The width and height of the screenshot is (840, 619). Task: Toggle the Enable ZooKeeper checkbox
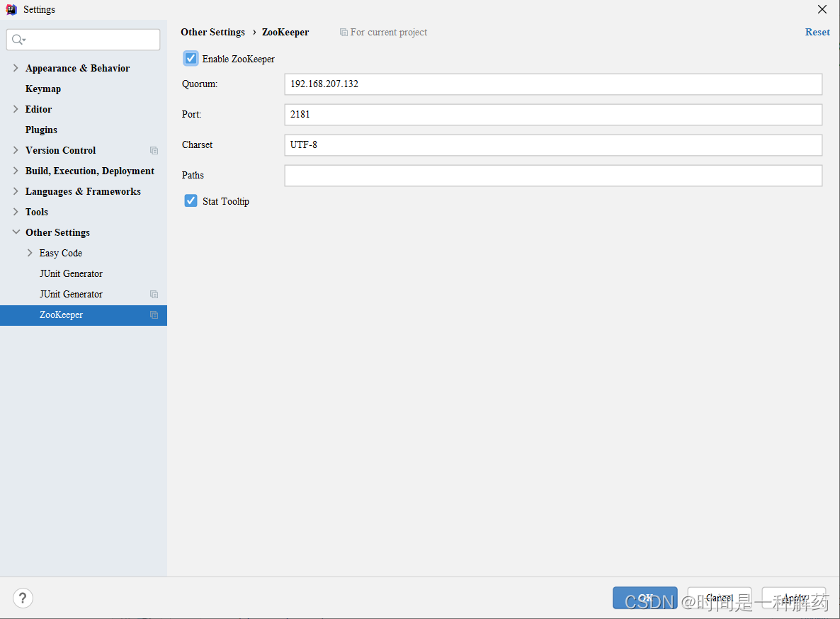(x=191, y=58)
